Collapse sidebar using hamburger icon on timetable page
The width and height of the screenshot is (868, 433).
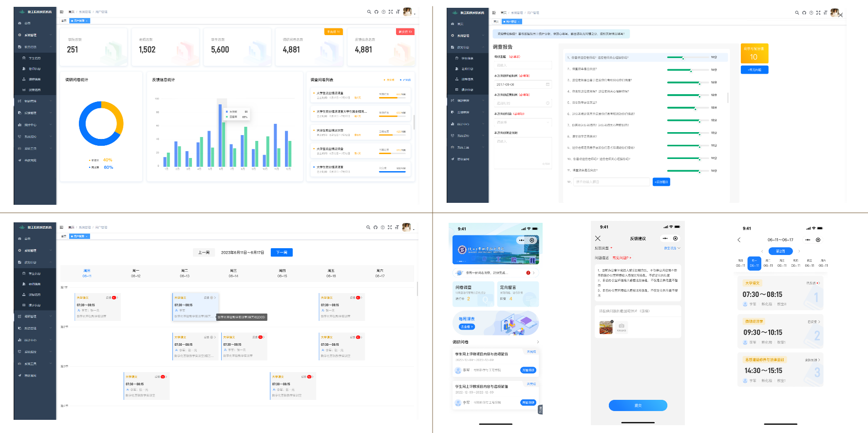61,227
